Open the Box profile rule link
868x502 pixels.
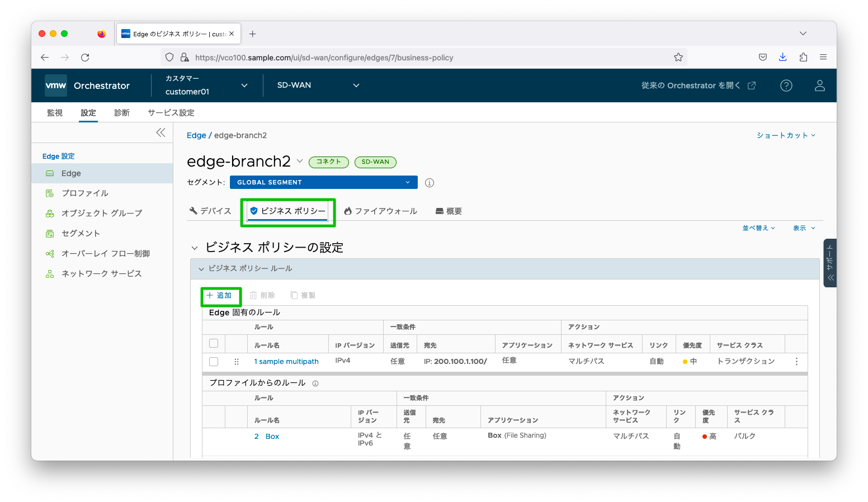[x=272, y=437]
